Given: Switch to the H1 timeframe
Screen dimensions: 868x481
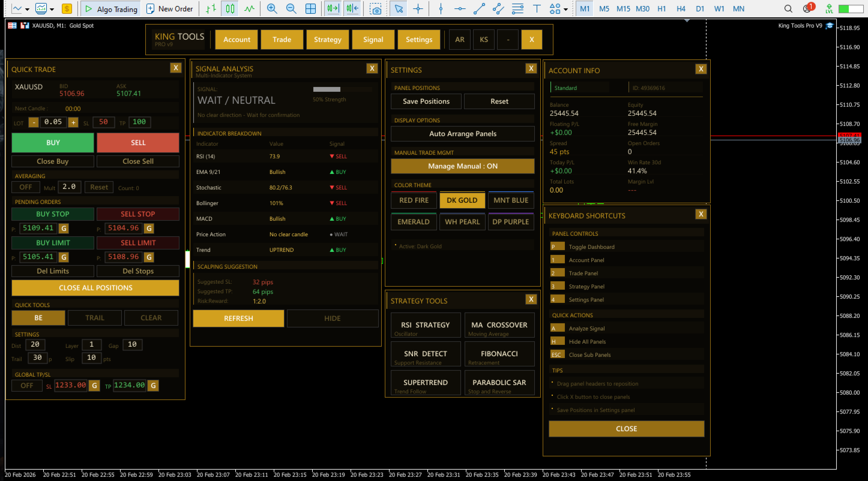Looking at the screenshot, I should (662, 9).
